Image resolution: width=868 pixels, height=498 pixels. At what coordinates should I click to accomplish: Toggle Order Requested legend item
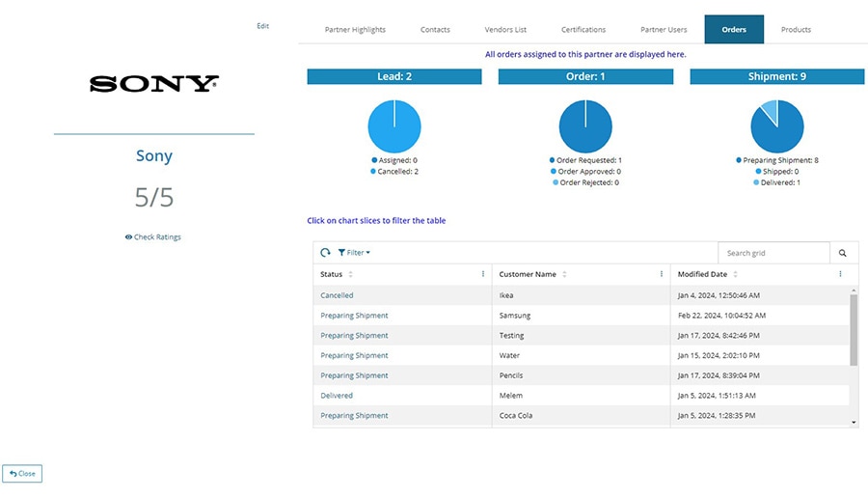pyautogui.click(x=585, y=160)
